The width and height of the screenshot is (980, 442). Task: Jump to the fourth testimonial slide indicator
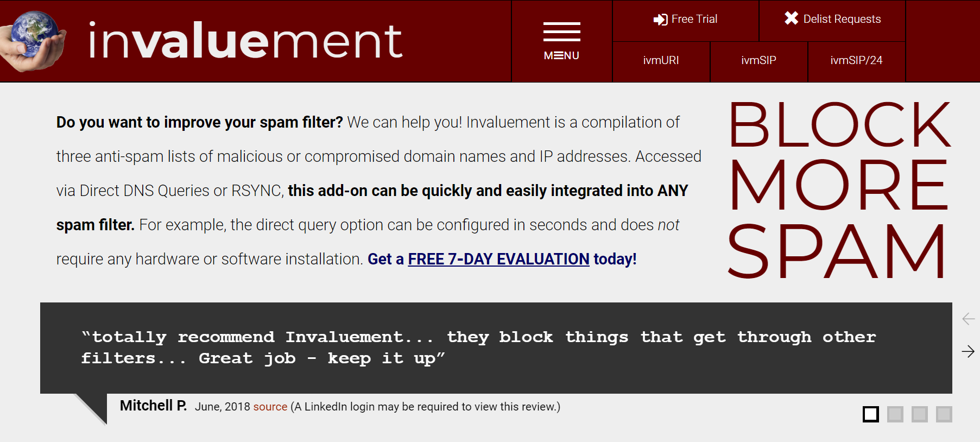(944, 414)
